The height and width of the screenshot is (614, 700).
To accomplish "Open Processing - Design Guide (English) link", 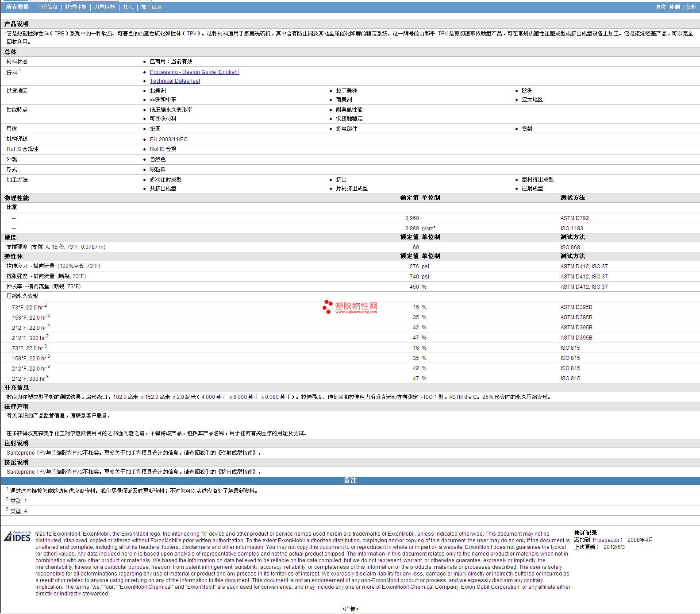I will [195, 72].
